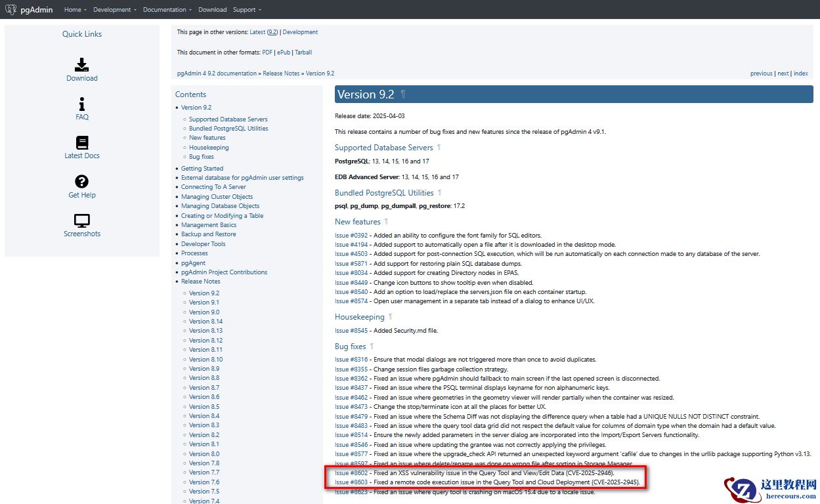This screenshot has width=820, height=504.
Task: Jump to Bundled PostgreSQL Utilities in Contents
Action: tap(228, 129)
